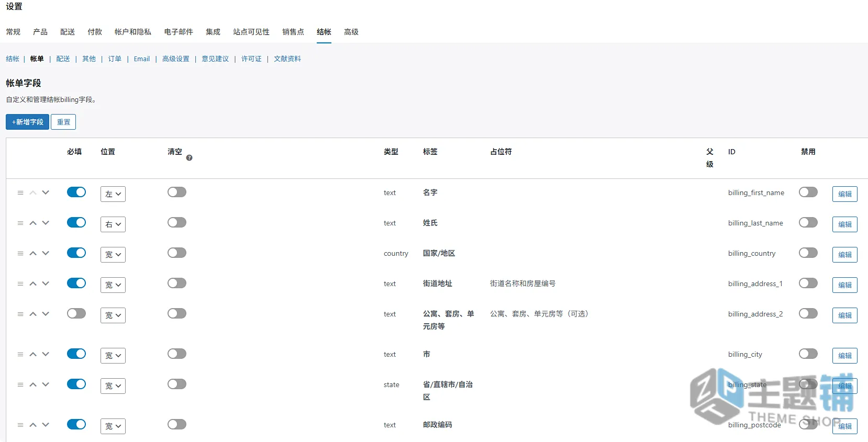Click the placeholder text 街道名称和房屋编号

522,284
